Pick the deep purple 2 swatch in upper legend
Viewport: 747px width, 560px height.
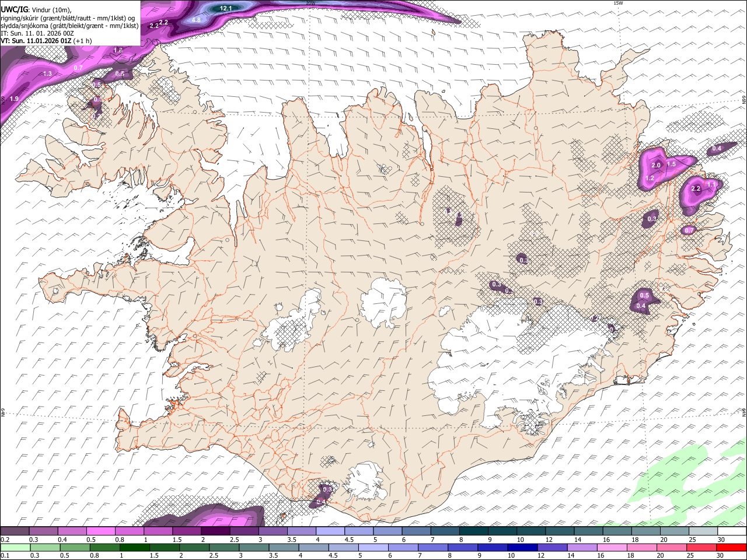tap(215, 531)
